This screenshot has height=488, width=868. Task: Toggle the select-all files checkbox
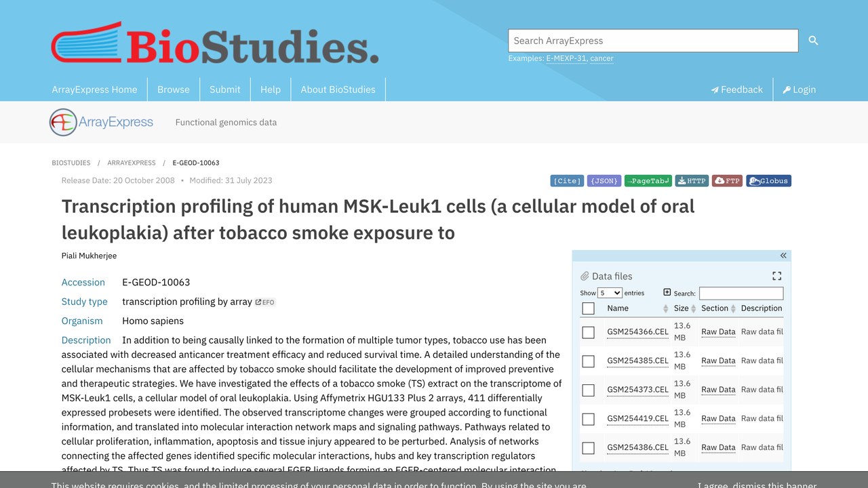tap(588, 308)
